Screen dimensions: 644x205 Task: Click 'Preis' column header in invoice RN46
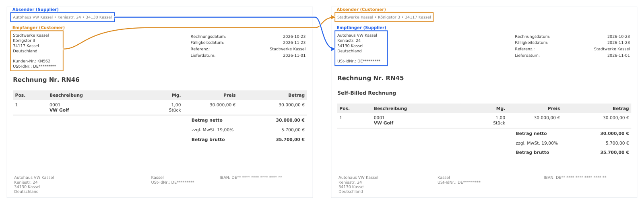(x=229, y=95)
